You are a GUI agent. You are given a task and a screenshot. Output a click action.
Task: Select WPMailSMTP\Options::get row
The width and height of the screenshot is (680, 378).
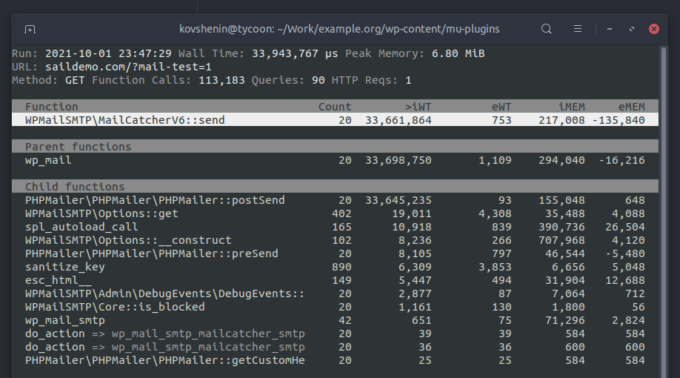pyautogui.click(x=335, y=214)
